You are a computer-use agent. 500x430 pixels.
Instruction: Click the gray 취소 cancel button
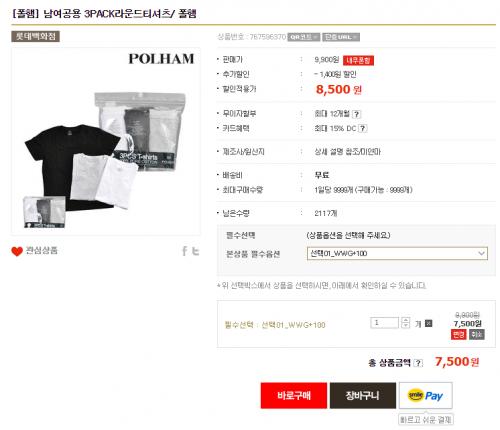477,334
